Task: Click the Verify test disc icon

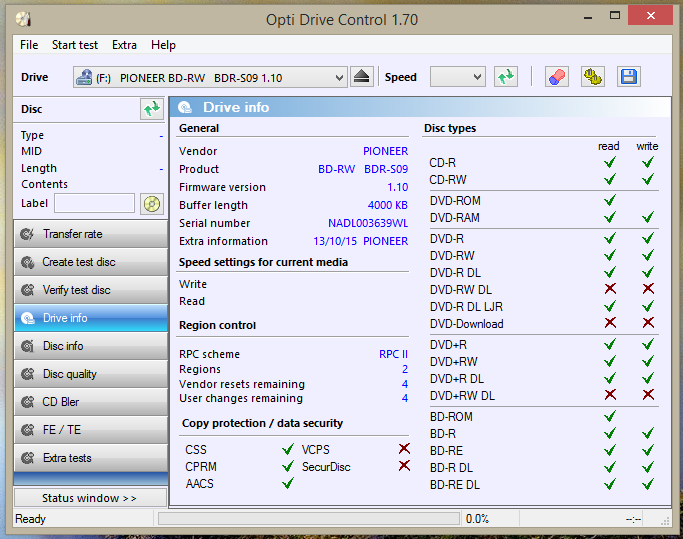Action: coord(27,290)
